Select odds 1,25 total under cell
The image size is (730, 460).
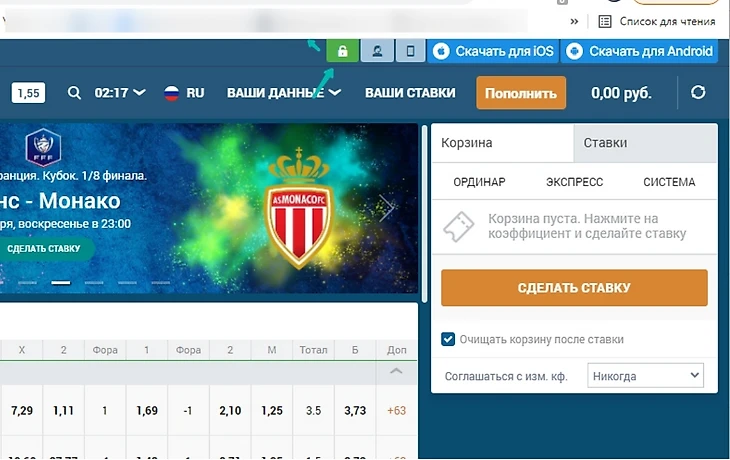tap(272, 411)
